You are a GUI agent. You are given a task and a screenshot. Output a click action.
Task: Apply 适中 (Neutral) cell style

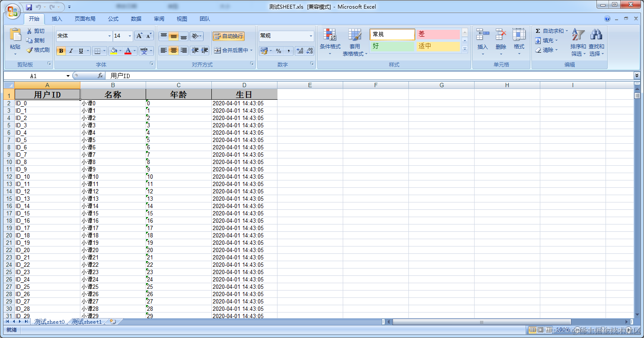[x=438, y=46]
